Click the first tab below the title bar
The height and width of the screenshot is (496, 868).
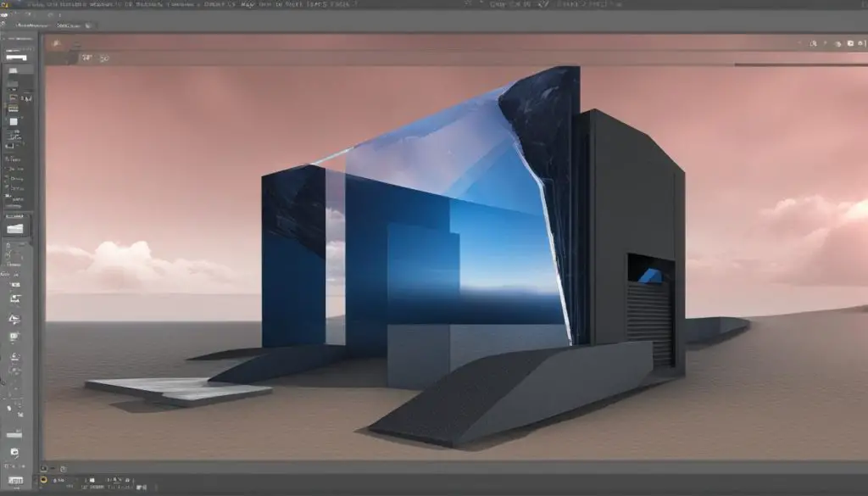(x=32, y=25)
